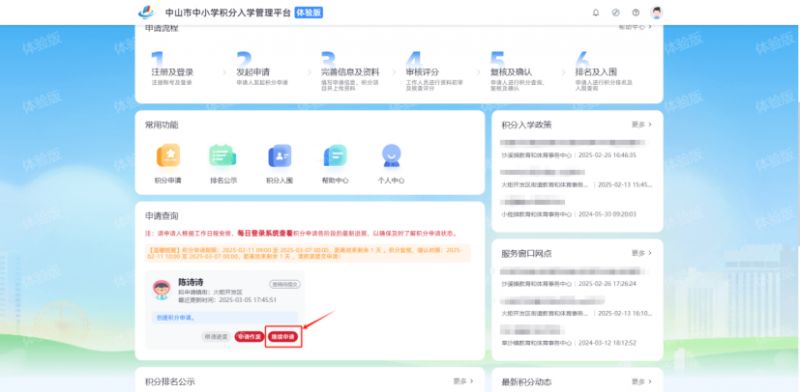This screenshot has height=392, width=800.
Task: Expand 更多 in the 积分排名公示 panel
Action: (x=463, y=381)
